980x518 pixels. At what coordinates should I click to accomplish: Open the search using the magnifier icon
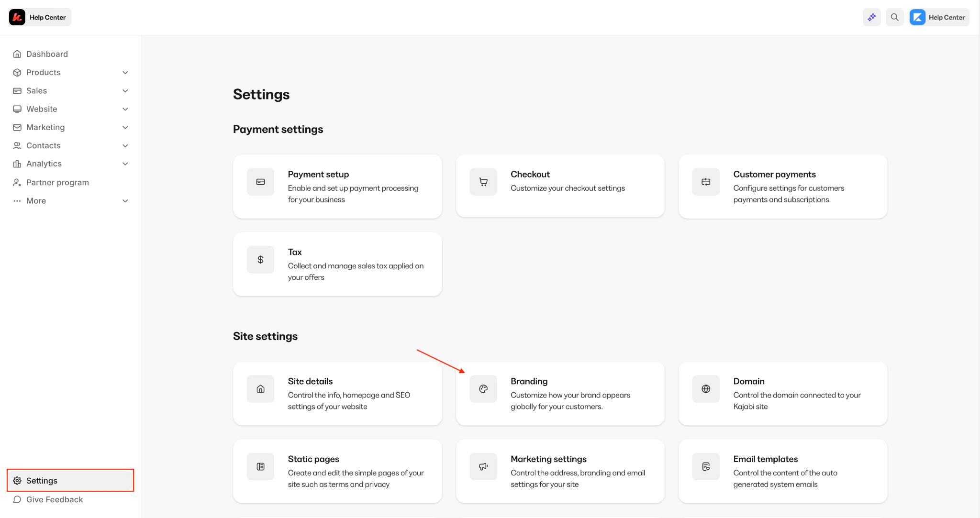[895, 17]
